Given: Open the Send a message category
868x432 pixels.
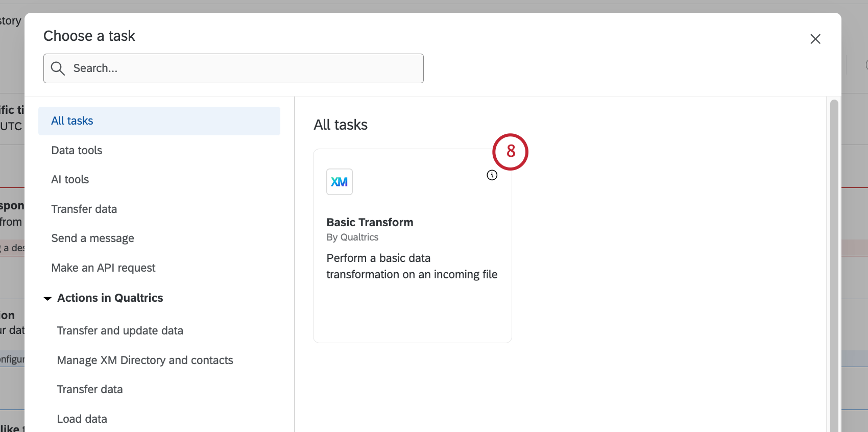Looking at the screenshot, I should pyautogui.click(x=92, y=238).
